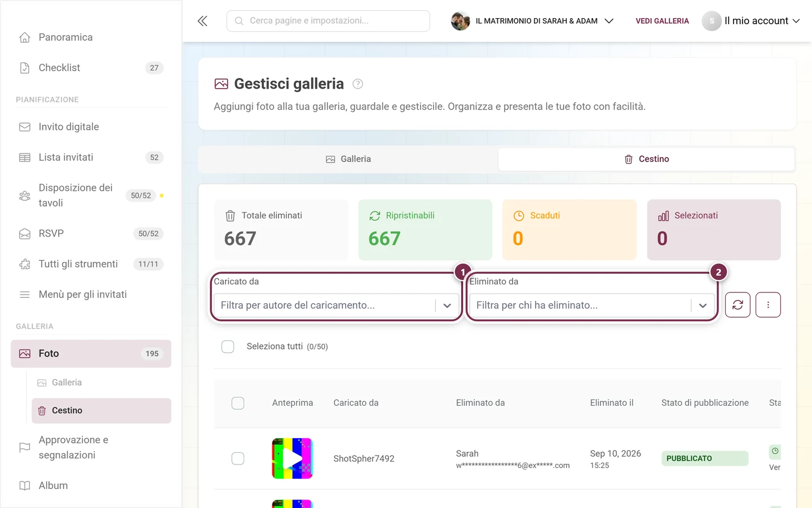Screen dimensions: 812x508
Task: Select the ShotSpher7492 row checkbox
Action: click(238, 458)
